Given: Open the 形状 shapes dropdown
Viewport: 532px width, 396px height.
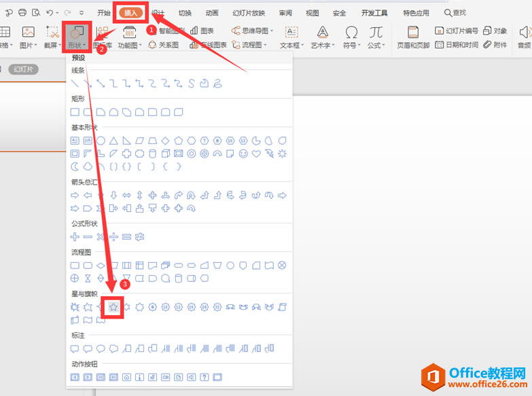Looking at the screenshot, I should coord(77,37).
